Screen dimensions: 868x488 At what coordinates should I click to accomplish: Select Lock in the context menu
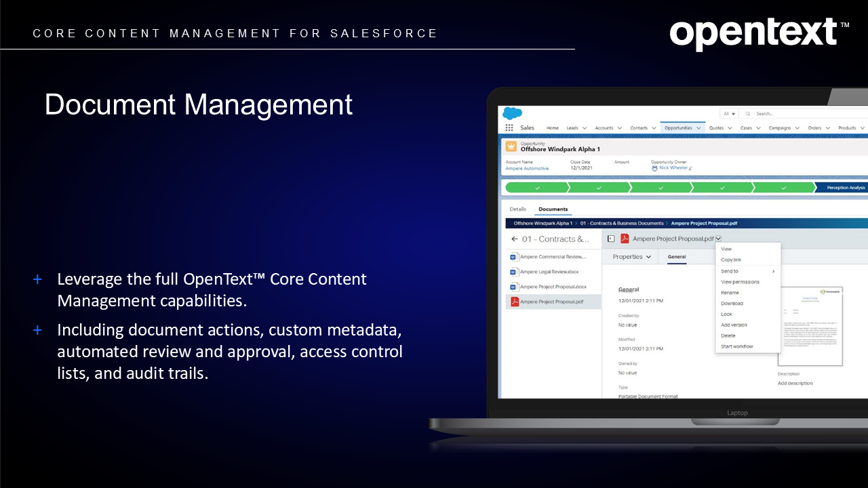pyautogui.click(x=748, y=314)
